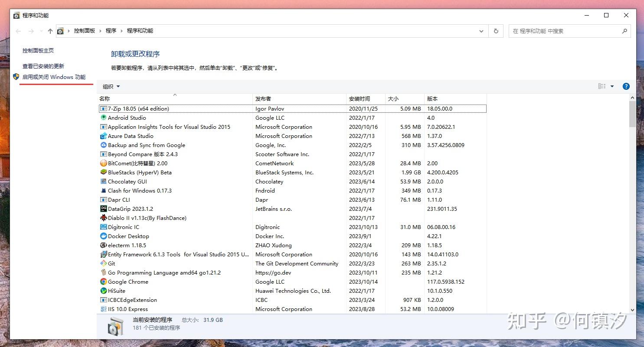Click the Git program icon
644x347 pixels.
pyautogui.click(x=103, y=263)
